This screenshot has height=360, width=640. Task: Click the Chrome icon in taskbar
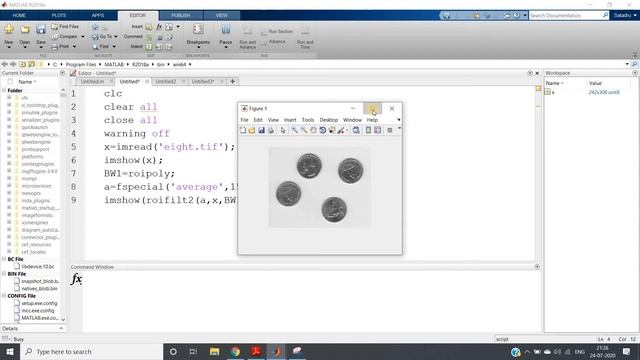pos(236,351)
